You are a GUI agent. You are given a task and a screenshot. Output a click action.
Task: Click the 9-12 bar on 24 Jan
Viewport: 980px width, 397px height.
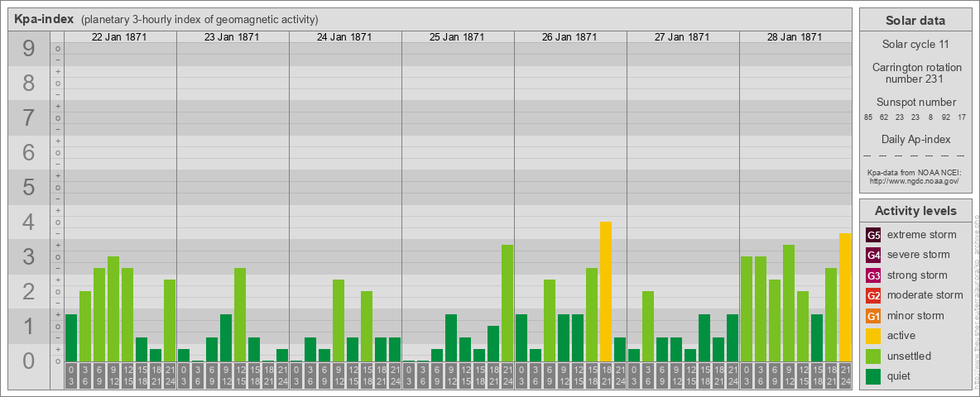339,320
